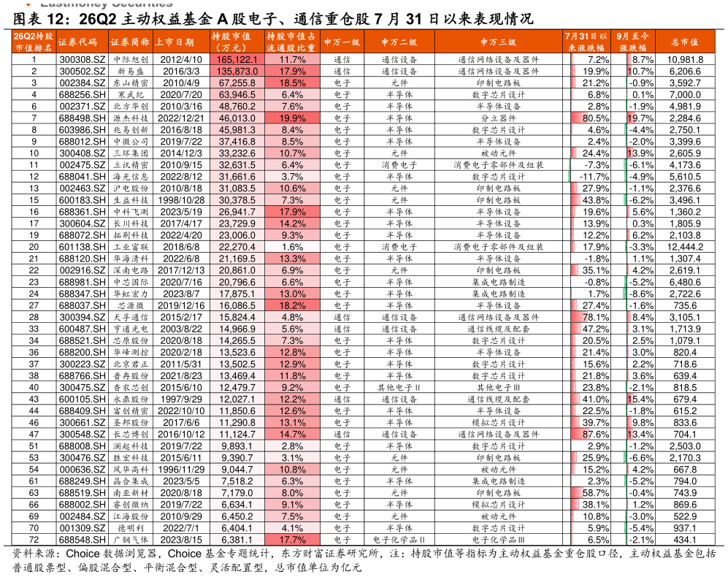This screenshot has height=577, width=728.
Task: Select the stock name 立讯精密
Action: click(x=131, y=165)
